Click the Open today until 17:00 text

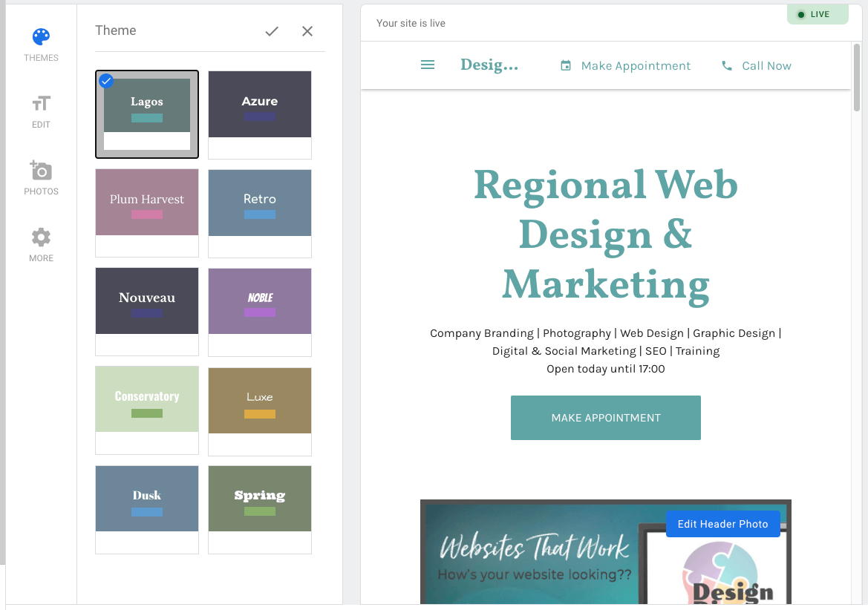point(606,369)
